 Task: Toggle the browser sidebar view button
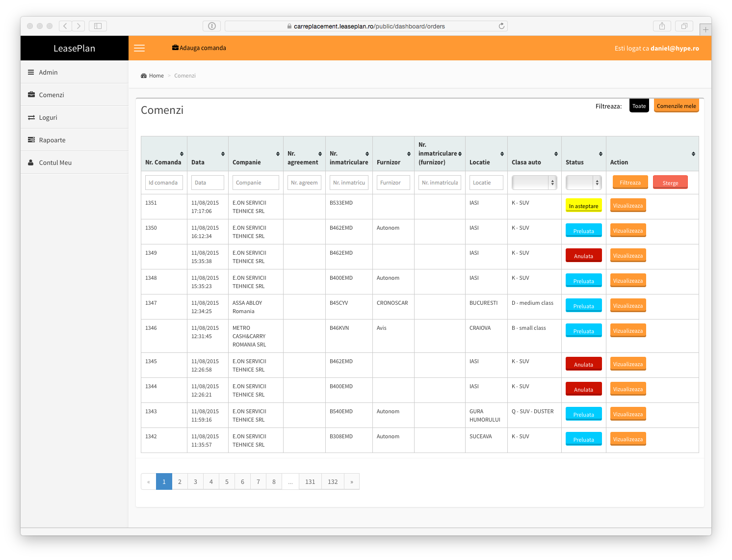[98, 26]
